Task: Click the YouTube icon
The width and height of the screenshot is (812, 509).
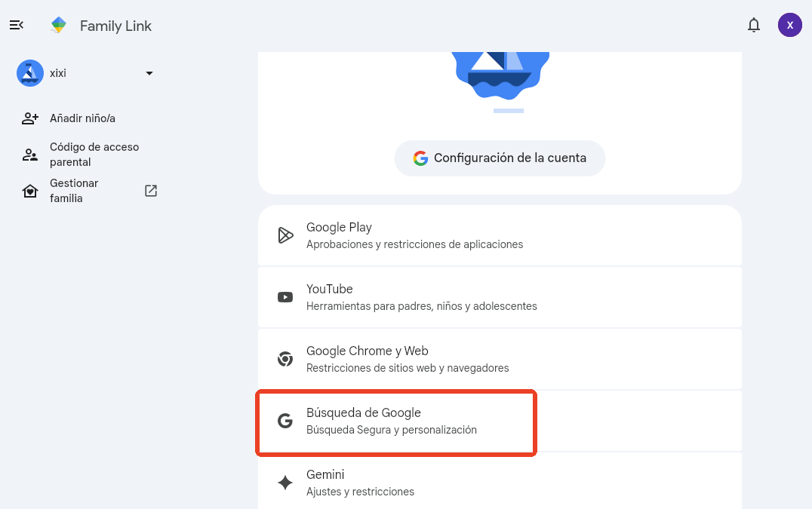Action: [x=285, y=296]
